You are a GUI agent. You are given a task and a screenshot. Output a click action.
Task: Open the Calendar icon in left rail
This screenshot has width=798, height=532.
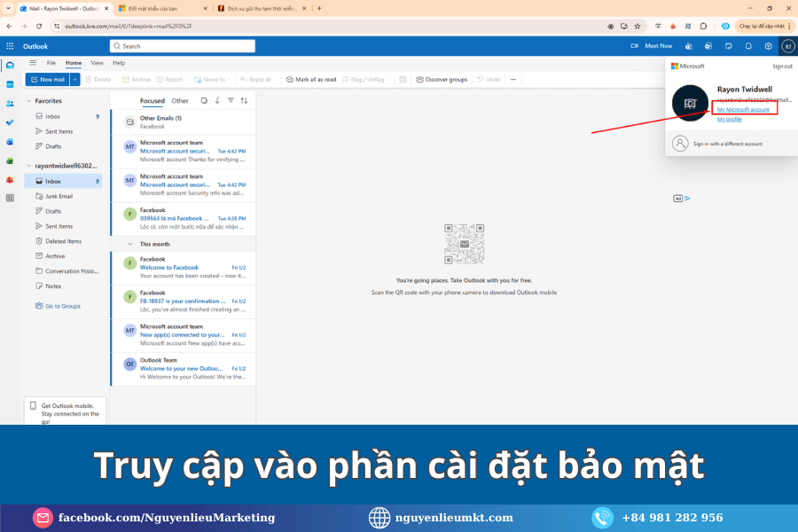pos(10,84)
